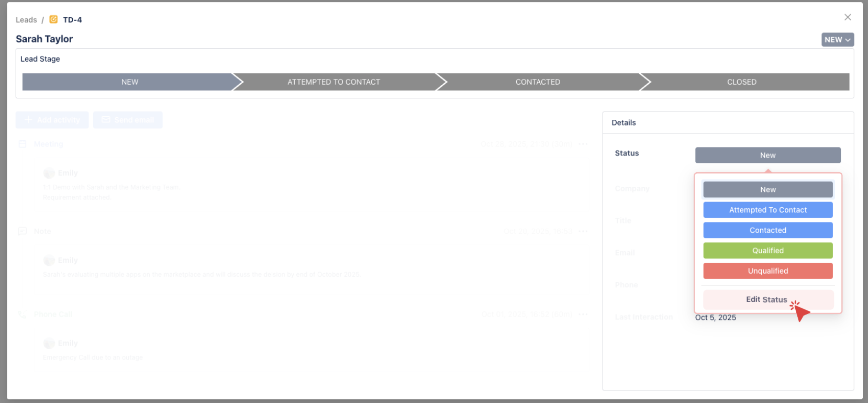
Task: Close the lead detail dialog
Action: [x=848, y=17]
